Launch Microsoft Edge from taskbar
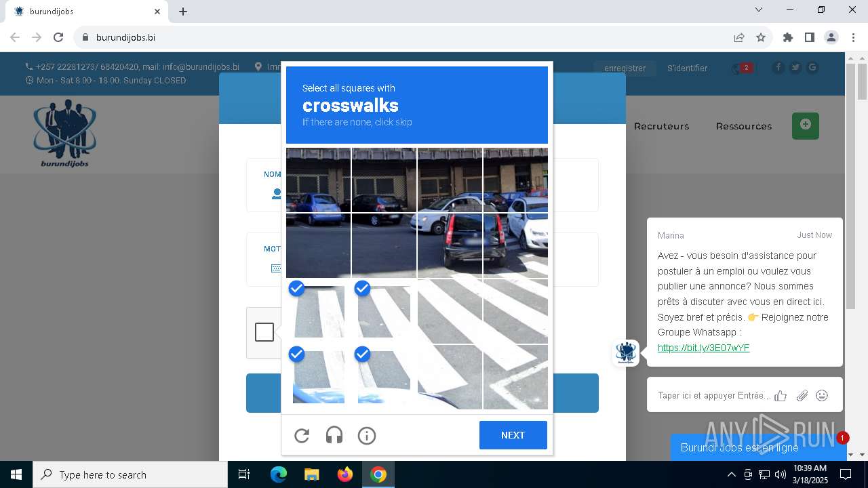Viewport: 868px width, 488px height. coord(278,474)
